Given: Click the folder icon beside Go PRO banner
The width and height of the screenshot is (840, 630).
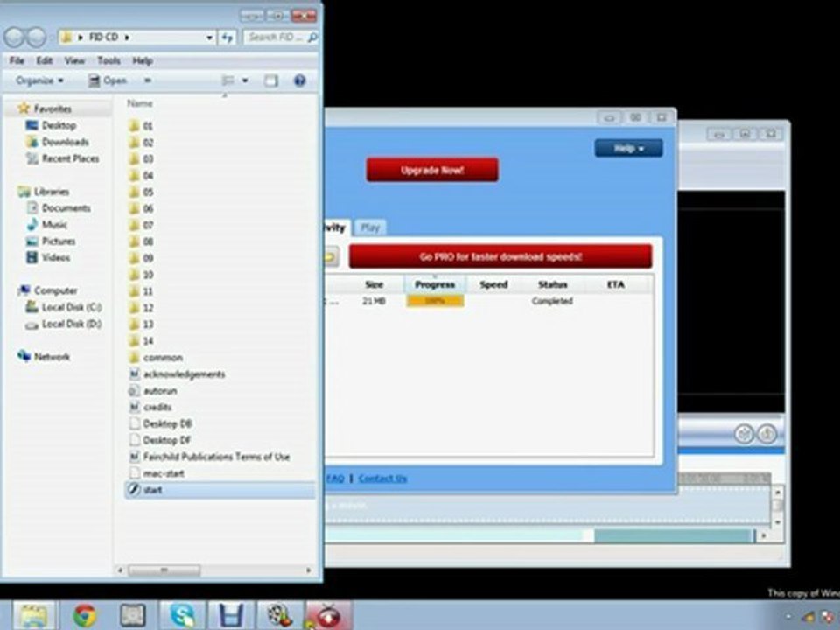Looking at the screenshot, I should pos(331,256).
